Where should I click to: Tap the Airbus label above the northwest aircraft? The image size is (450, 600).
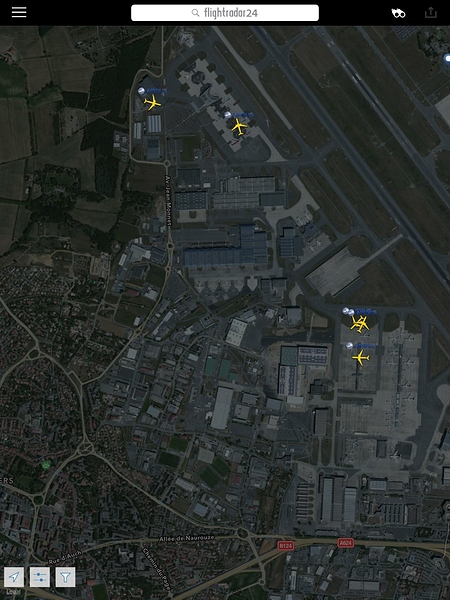(157, 91)
